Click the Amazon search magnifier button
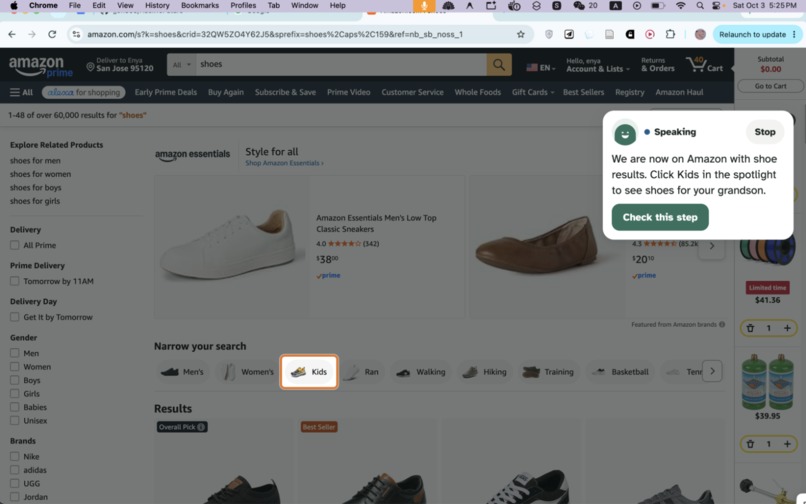This screenshot has width=806, height=504. click(x=499, y=64)
